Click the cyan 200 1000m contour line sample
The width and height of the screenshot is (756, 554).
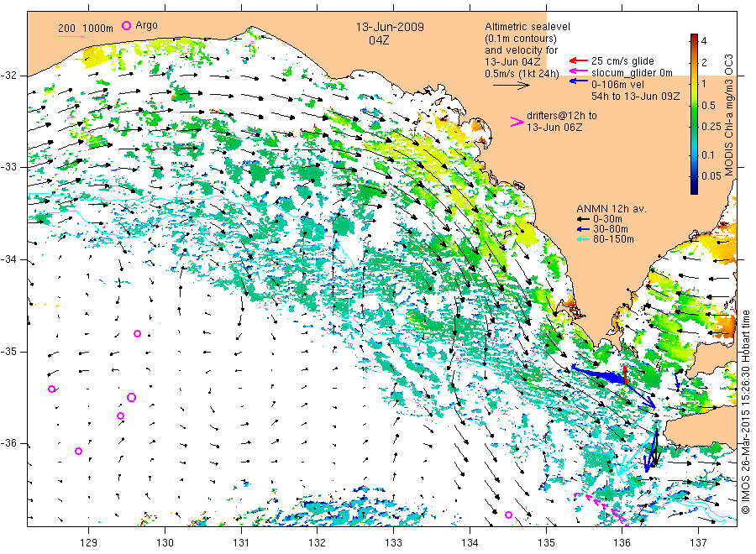click(x=71, y=36)
